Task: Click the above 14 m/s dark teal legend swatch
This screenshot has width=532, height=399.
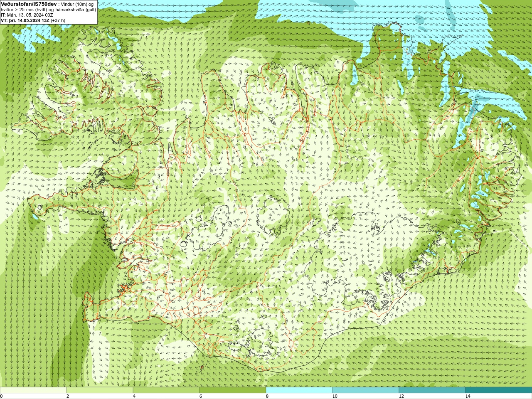Action: [499, 390]
